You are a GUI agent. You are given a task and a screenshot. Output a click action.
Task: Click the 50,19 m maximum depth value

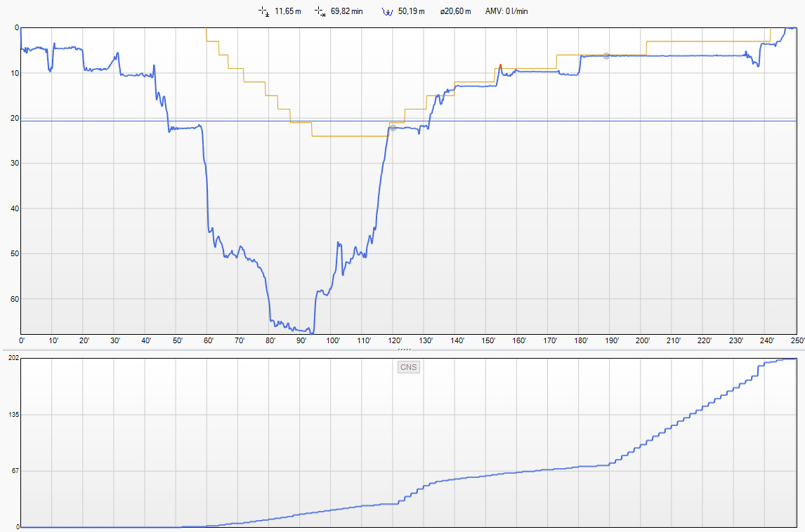[x=411, y=11]
